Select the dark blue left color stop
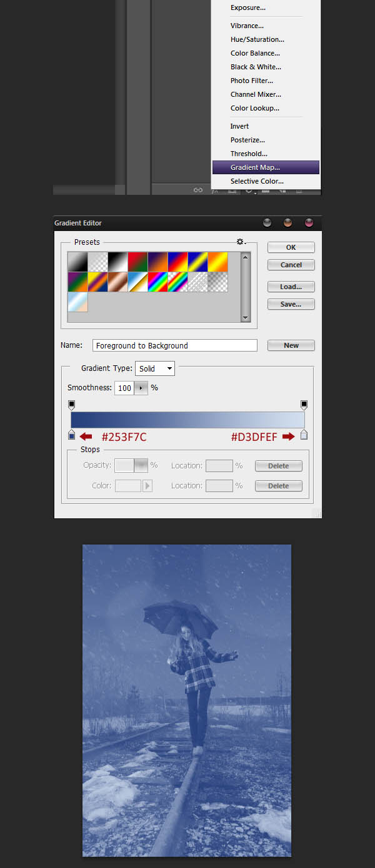 [x=71, y=435]
